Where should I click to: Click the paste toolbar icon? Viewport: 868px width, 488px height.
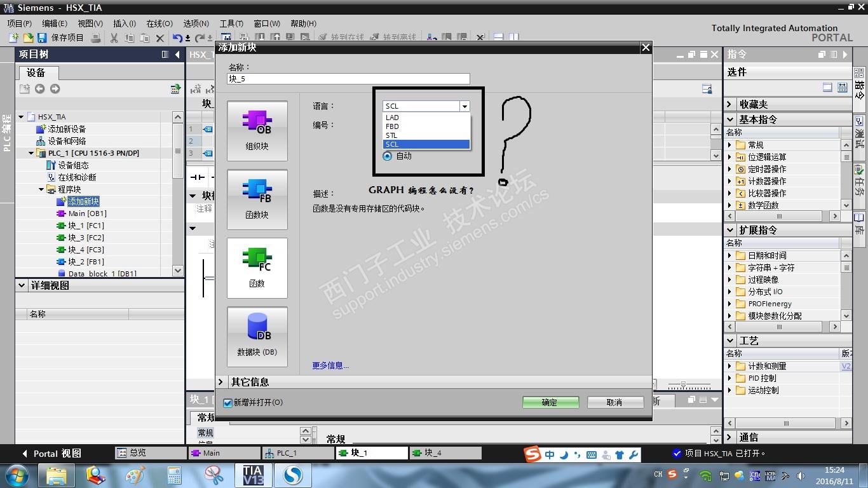(x=145, y=38)
